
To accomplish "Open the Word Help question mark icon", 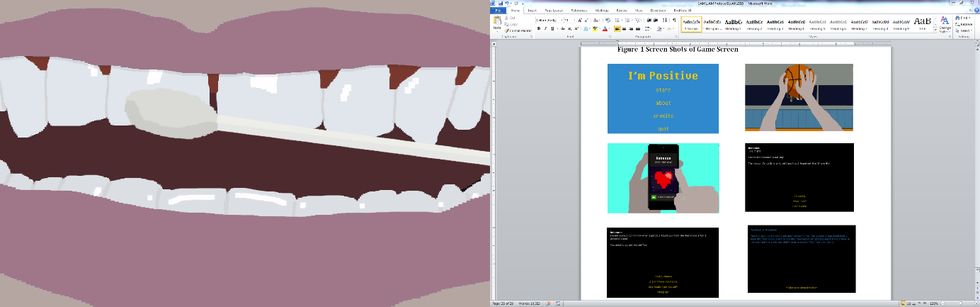I will pyautogui.click(x=976, y=11).
